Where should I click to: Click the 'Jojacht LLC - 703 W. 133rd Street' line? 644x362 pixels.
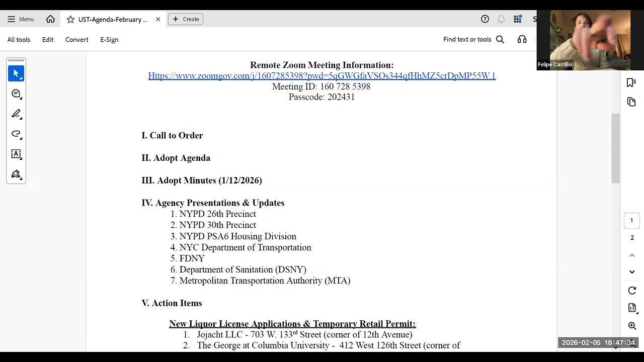[304, 334]
